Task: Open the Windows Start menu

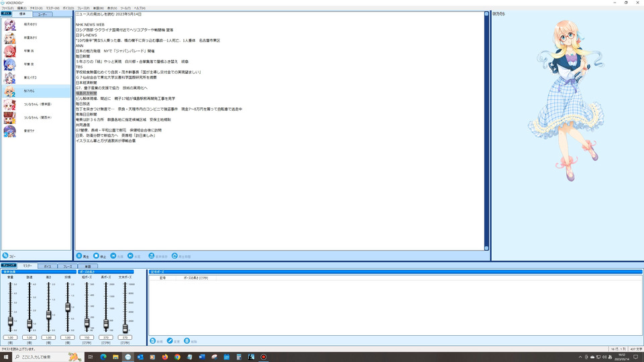Action: (x=6, y=357)
